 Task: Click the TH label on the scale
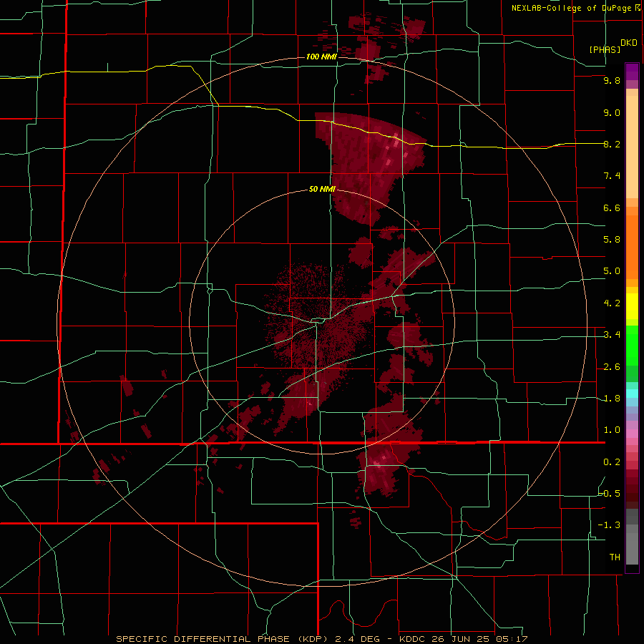(x=615, y=557)
